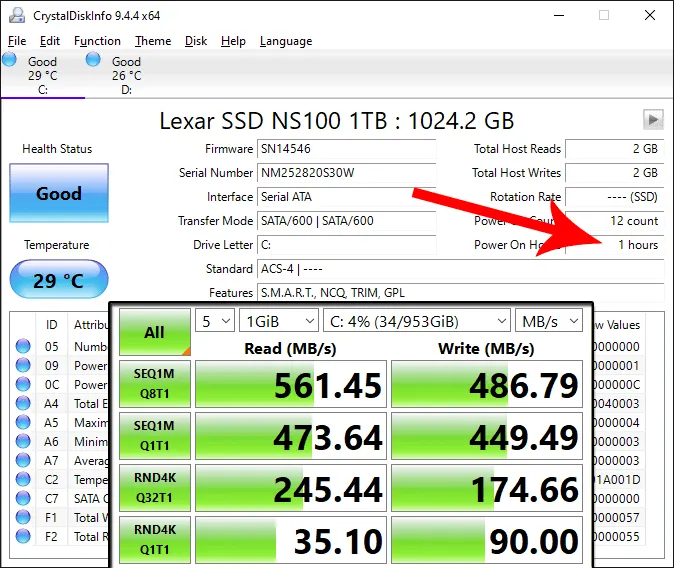Click the status orb for attribute 05
The image size is (674, 568).
click(23, 346)
